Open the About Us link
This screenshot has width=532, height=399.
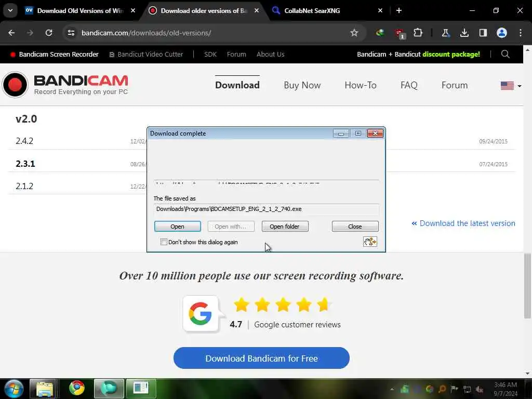tap(270, 54)
